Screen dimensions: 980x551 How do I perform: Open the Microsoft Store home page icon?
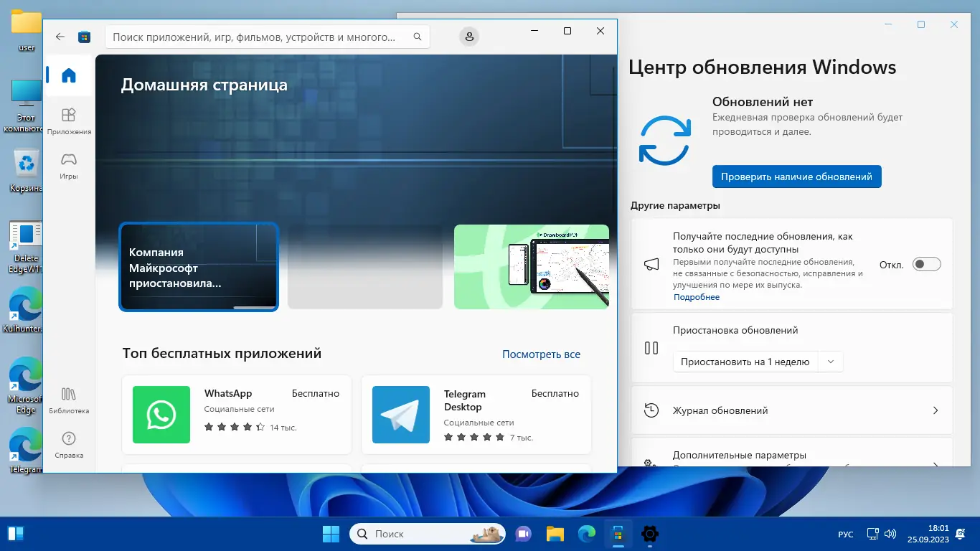coord(68,75)
